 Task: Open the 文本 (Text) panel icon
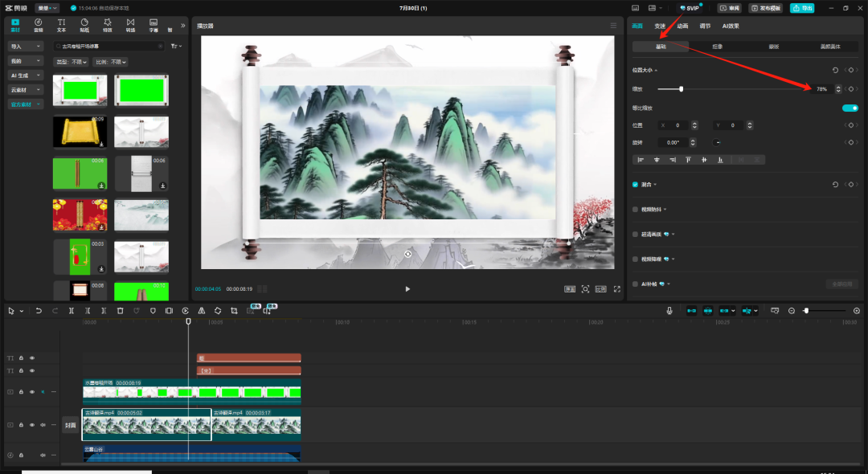coord(62,24)
